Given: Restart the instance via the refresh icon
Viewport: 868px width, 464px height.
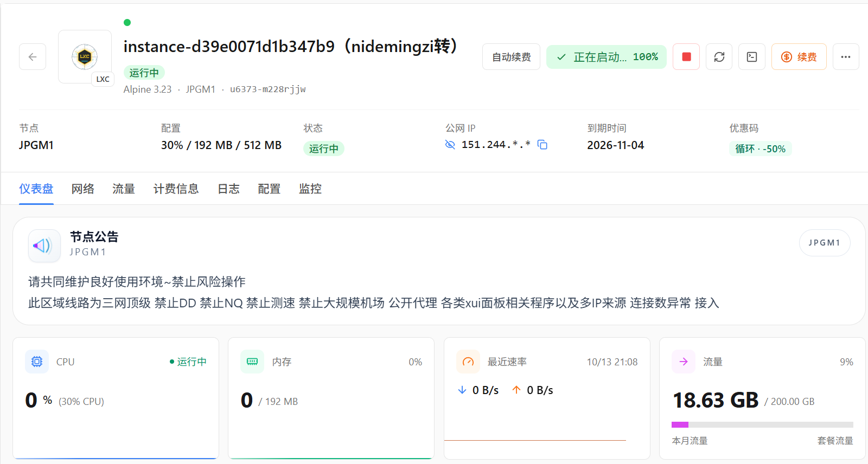Looking at the screenshot, I should pyautogui.click(x=719, y=57).
